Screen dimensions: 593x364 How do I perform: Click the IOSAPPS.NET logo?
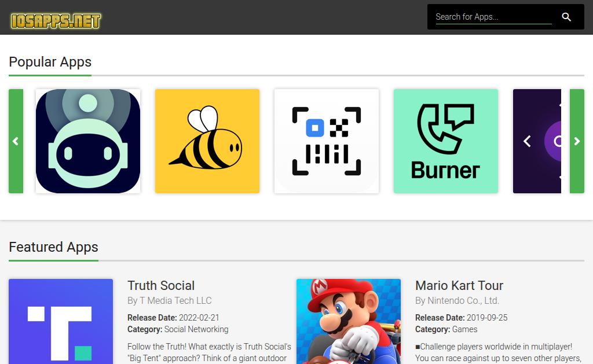56,21
